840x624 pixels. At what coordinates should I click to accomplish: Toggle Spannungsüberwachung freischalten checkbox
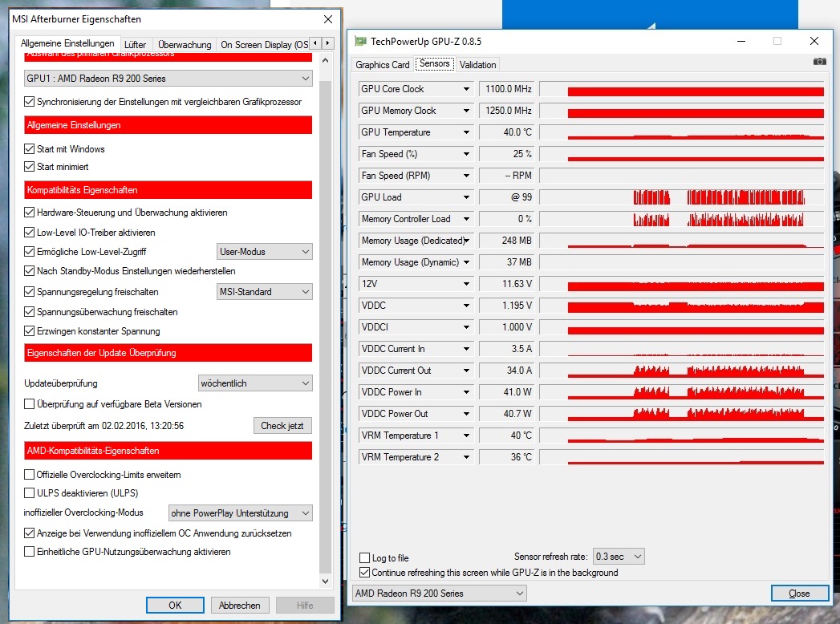tap(30, 311)
